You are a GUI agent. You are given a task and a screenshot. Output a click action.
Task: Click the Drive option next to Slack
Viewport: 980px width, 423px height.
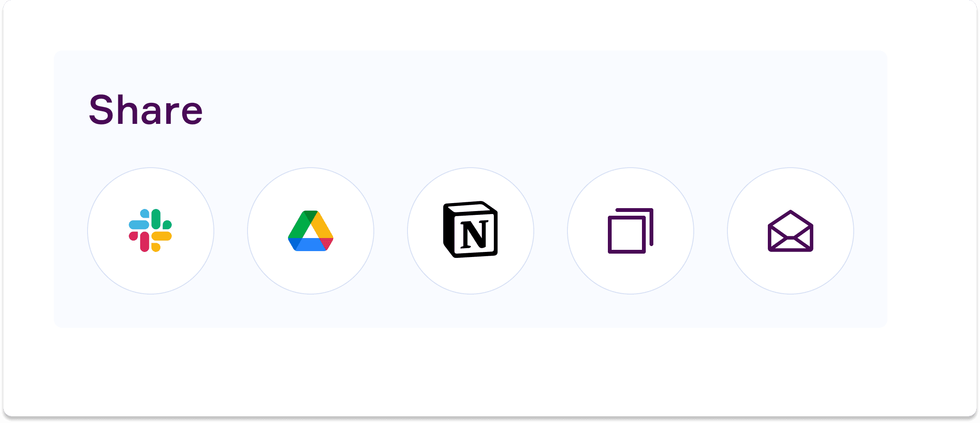click(311, 231)
